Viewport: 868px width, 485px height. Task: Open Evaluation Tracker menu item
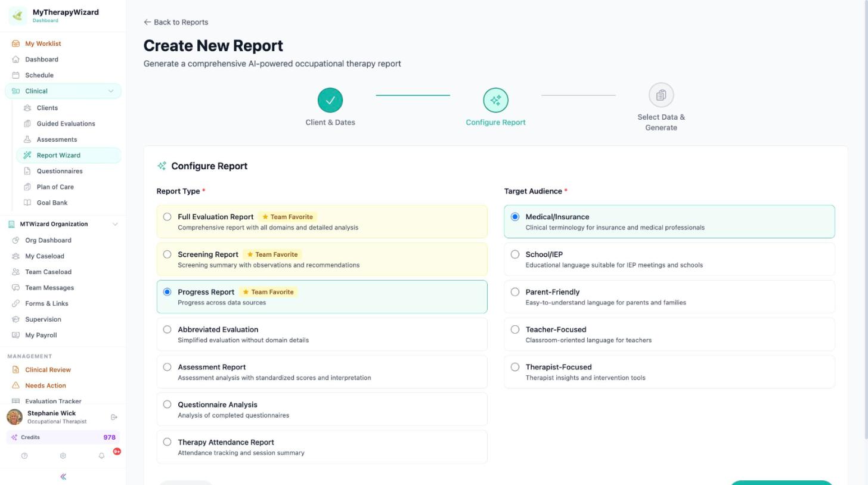pyautogui.click(x=63, y=401)
